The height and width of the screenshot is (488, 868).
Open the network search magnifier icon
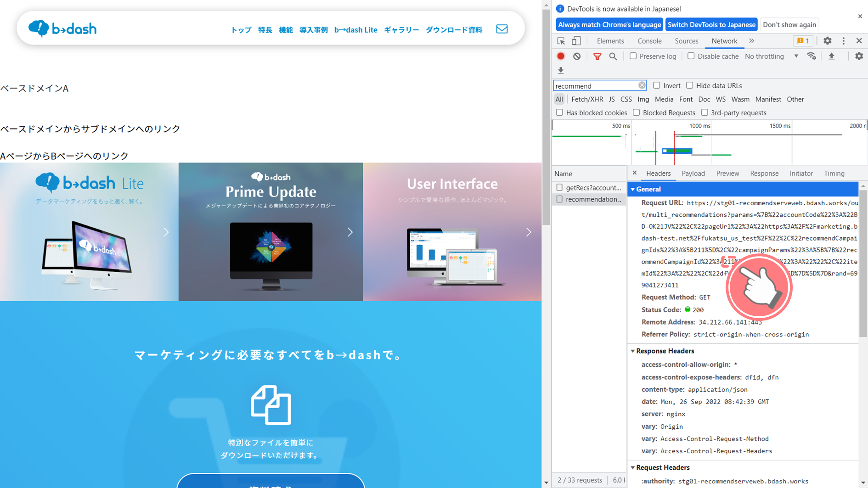[x=613, y=56]
